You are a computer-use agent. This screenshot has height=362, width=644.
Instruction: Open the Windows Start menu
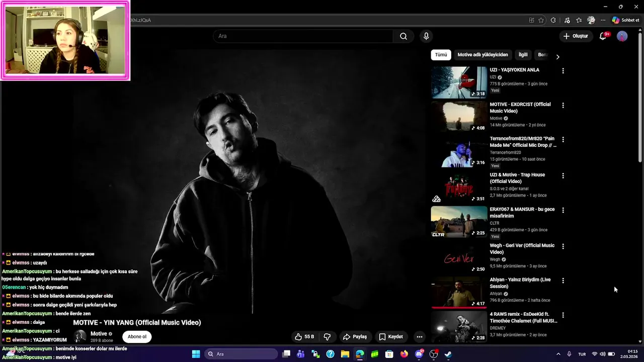pos(196,354)
